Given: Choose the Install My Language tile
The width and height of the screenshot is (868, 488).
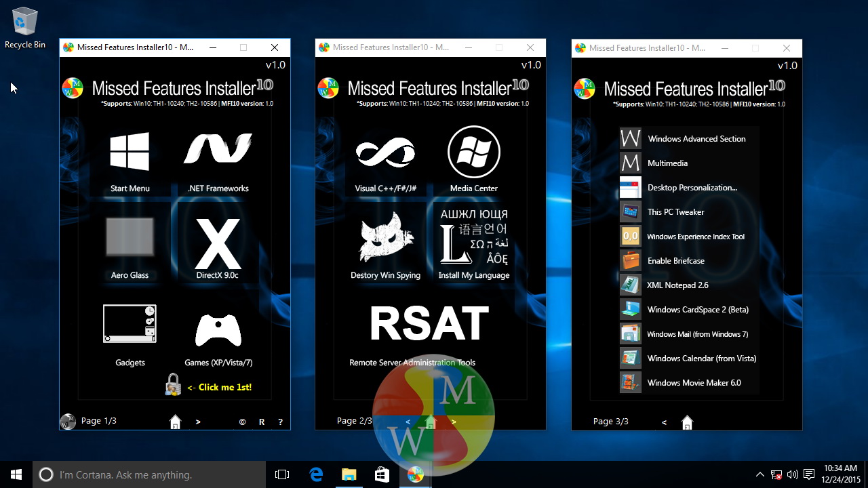Looking at the screenshot, I should pos(474,245).
